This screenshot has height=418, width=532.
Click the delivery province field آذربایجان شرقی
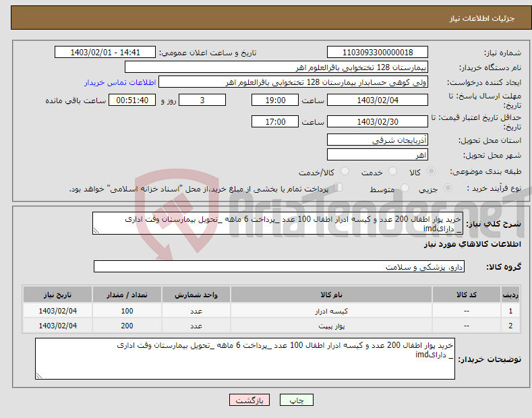(378, 140)
